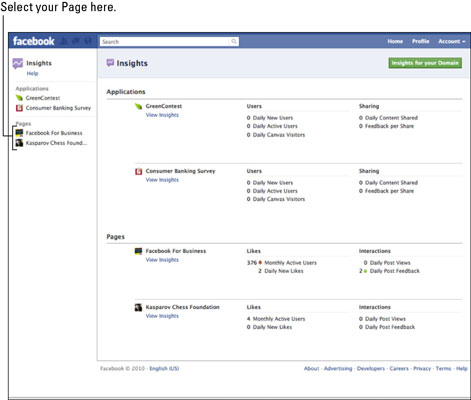The height and width of the screenshot is (400, 471).
Task: Click the Insights icon in main heading
Action: point(110,63)
